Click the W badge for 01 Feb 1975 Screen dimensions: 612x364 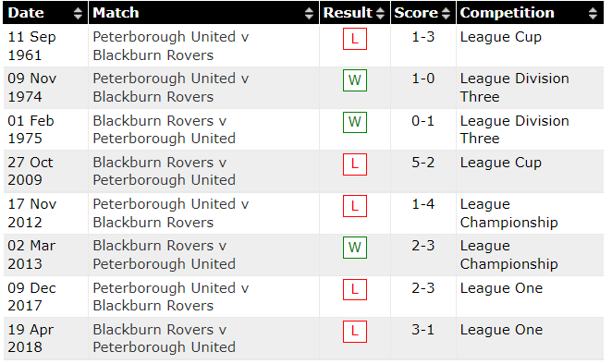click(355, 122)
